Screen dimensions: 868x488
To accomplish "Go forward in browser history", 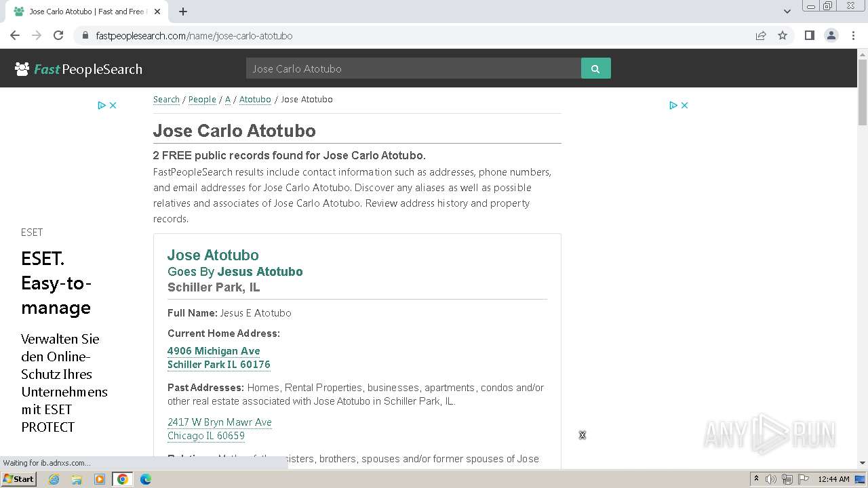I will pyautogui.click(x=37, y=35).
